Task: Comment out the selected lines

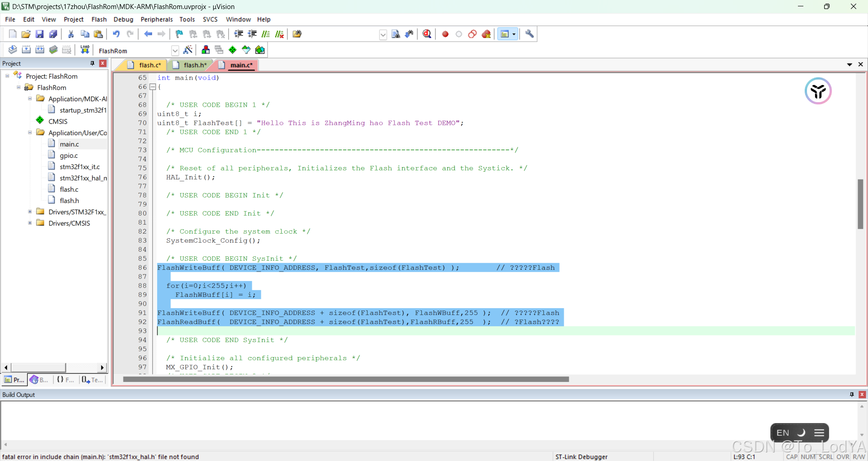Action: coord(266,34)
